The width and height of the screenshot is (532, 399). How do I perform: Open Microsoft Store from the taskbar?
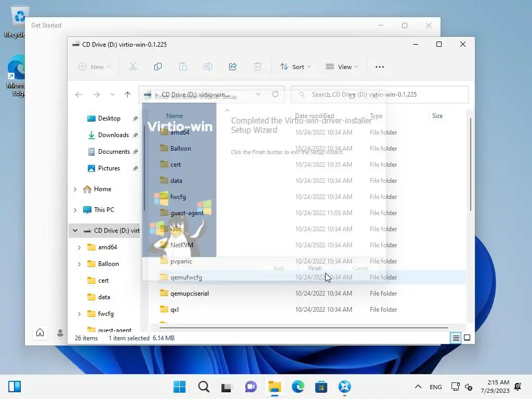pos(321,387)
